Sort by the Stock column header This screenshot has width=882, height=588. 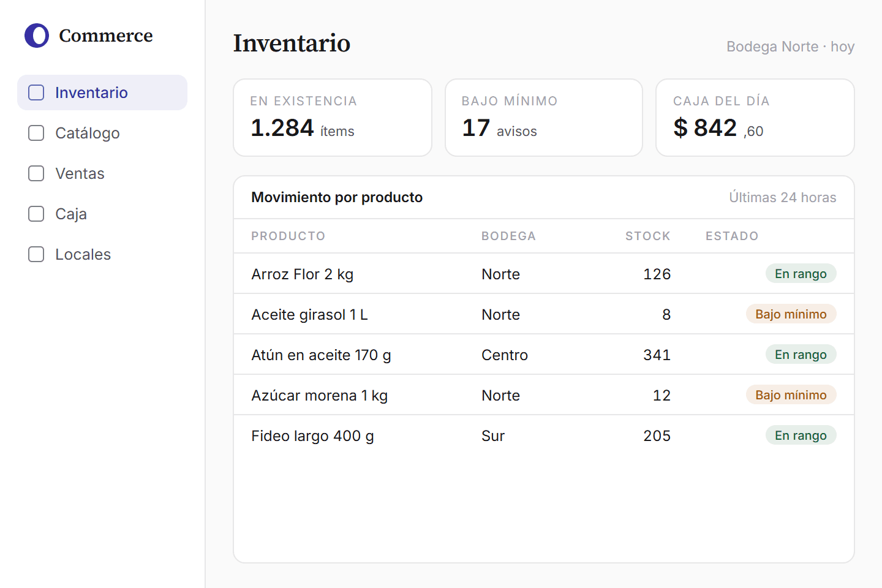[x=647, y=236]
